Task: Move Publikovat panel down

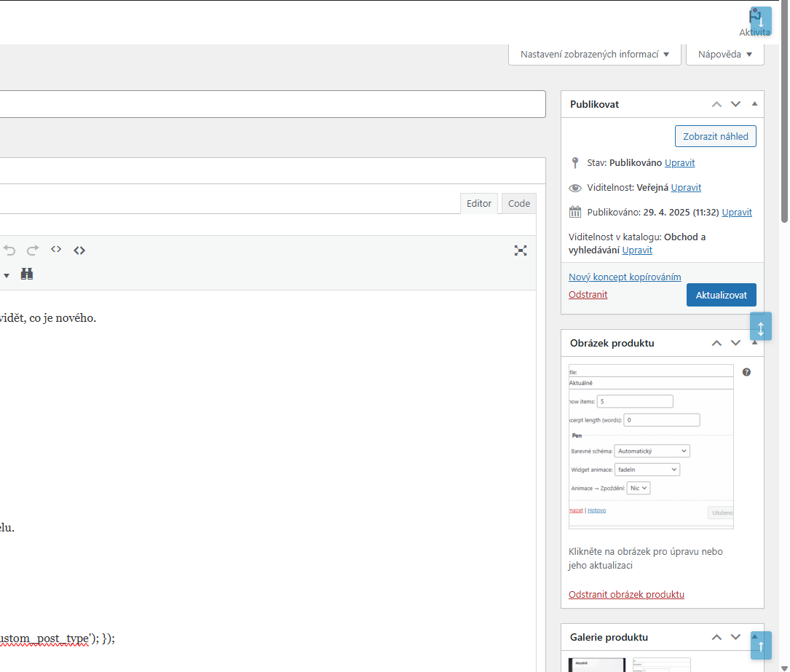Action: click(x=735, y=104)
